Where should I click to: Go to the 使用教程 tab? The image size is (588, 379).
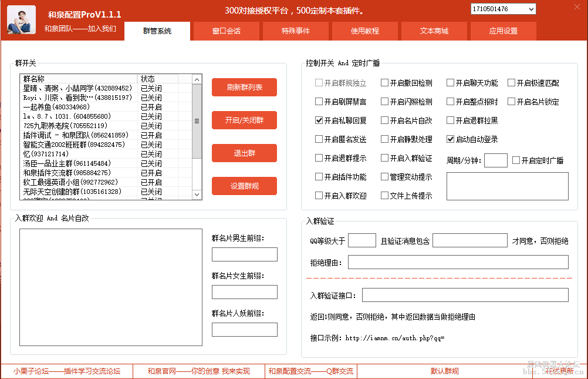pyautogui.click(x=364, y=31)
